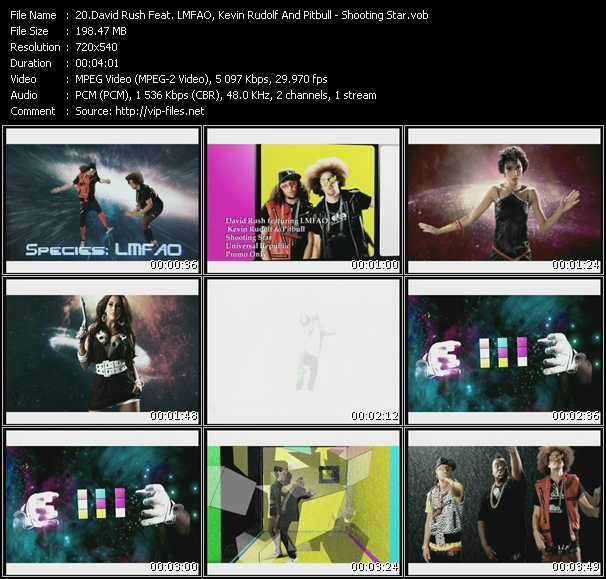Click the 'Shooting Star' caption text in second thumbnail
The width and height of the screenshot is (606, 579).
tap(249, 237)
